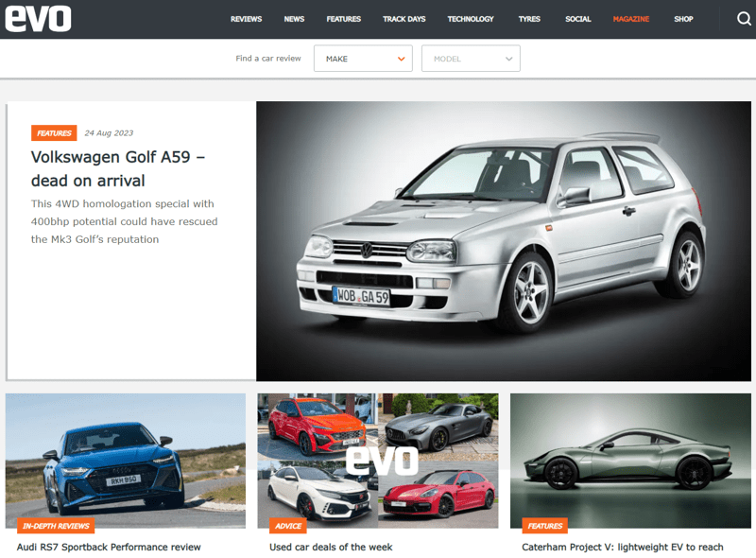The height and width of the screenshot is (558, 756).
Task: Open the Magazine page
Action: (631, 19)
